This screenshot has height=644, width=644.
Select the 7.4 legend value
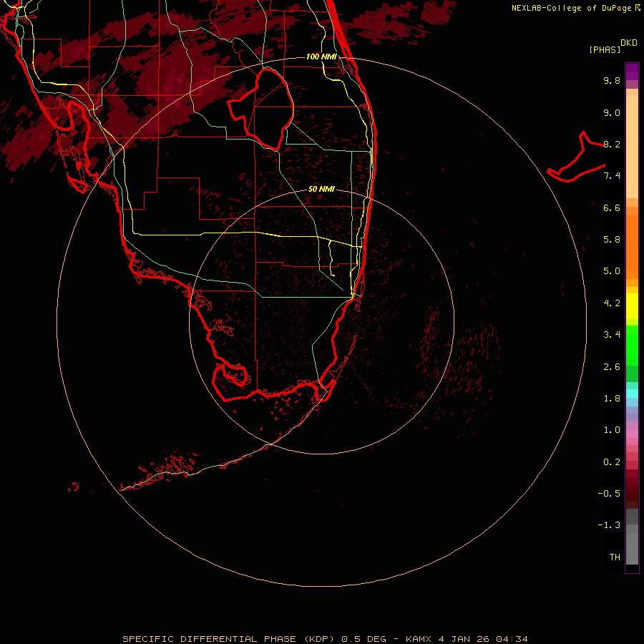(x=612, y=176)
